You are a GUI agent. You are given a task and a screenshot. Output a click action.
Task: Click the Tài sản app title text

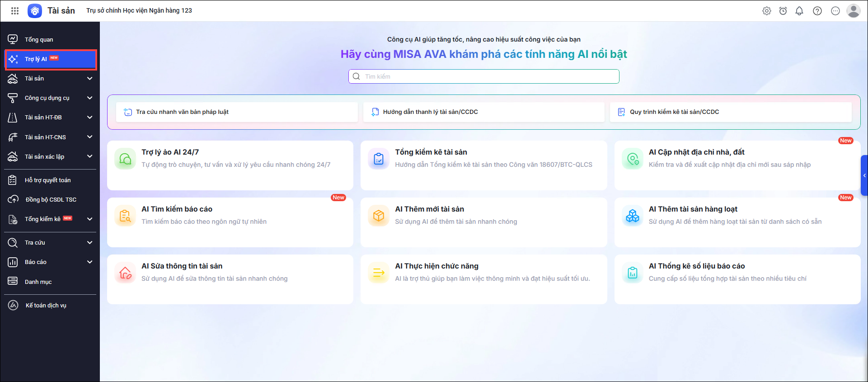(61, 10)
